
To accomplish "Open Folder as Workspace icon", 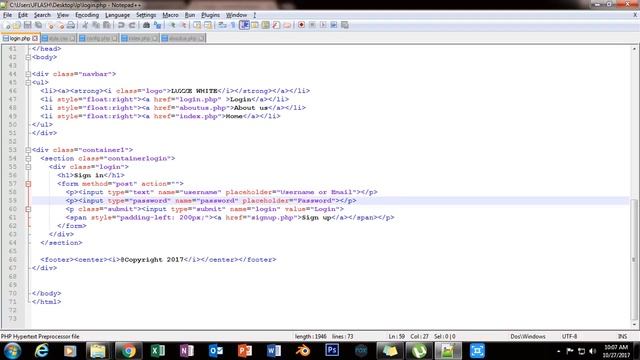I will [288, 25].
